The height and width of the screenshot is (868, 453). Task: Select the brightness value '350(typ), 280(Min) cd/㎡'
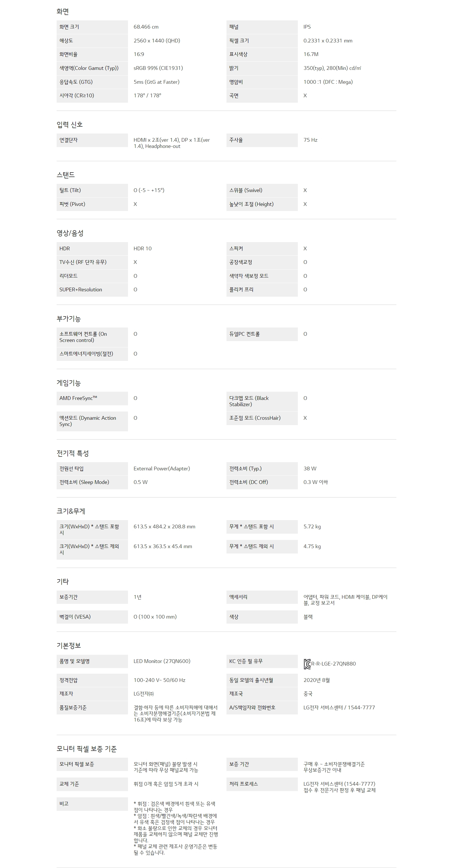tap(332, 68)
